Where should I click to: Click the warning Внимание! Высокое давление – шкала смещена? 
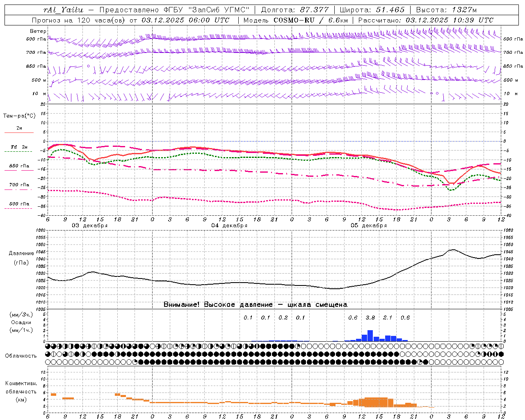[x=256, y=305]
